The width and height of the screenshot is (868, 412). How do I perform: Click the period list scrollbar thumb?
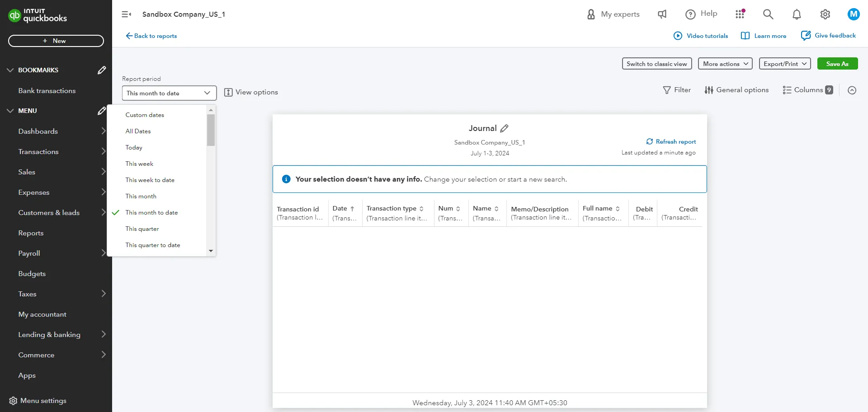[211, 130]
